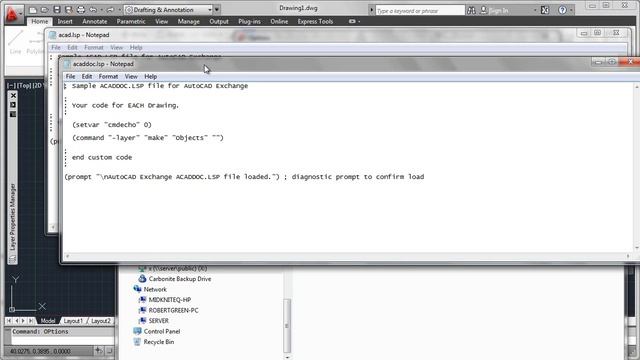The image size is (640, 360).
Task: Select the Annotate ribbon tab
Action: 95,21
